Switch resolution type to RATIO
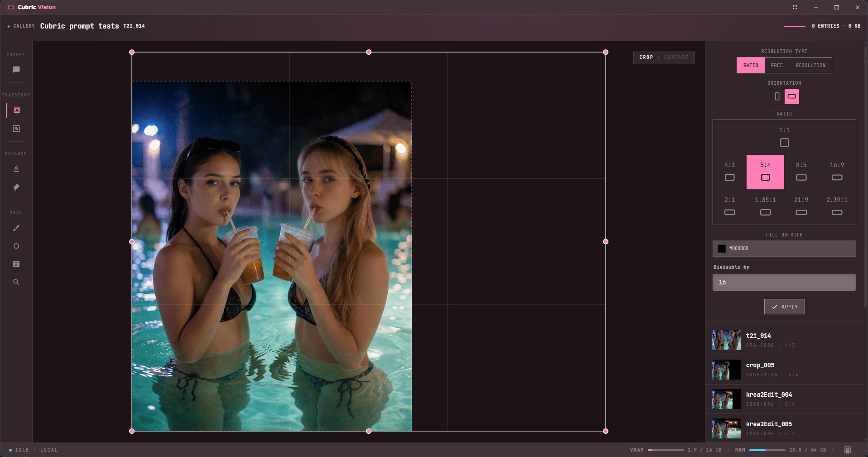868x457 pixels. tap(751, 65)
